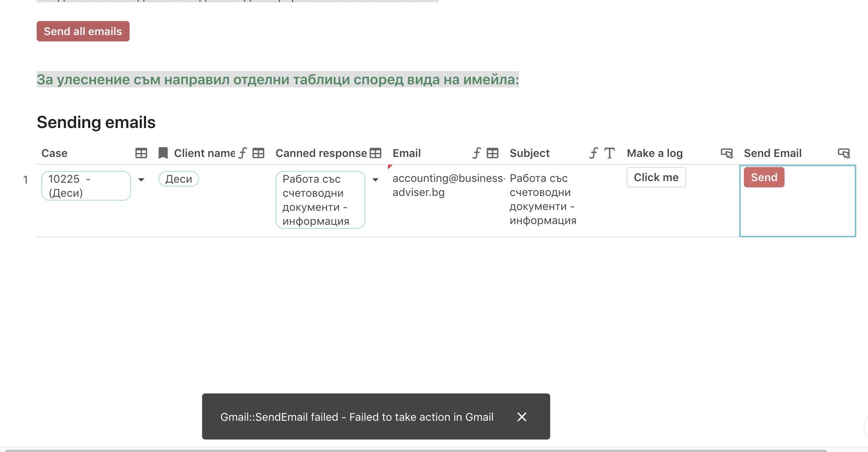The height and width of the screenshot is (452, 868).
Task: Click the text type icon in Subject header
Action: click(609, 153)
